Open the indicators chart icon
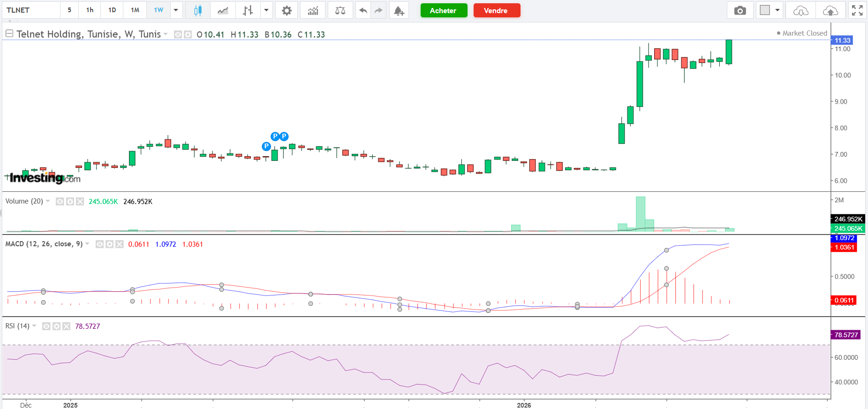This screenshot has width=868, height=409. click(313, 10)
